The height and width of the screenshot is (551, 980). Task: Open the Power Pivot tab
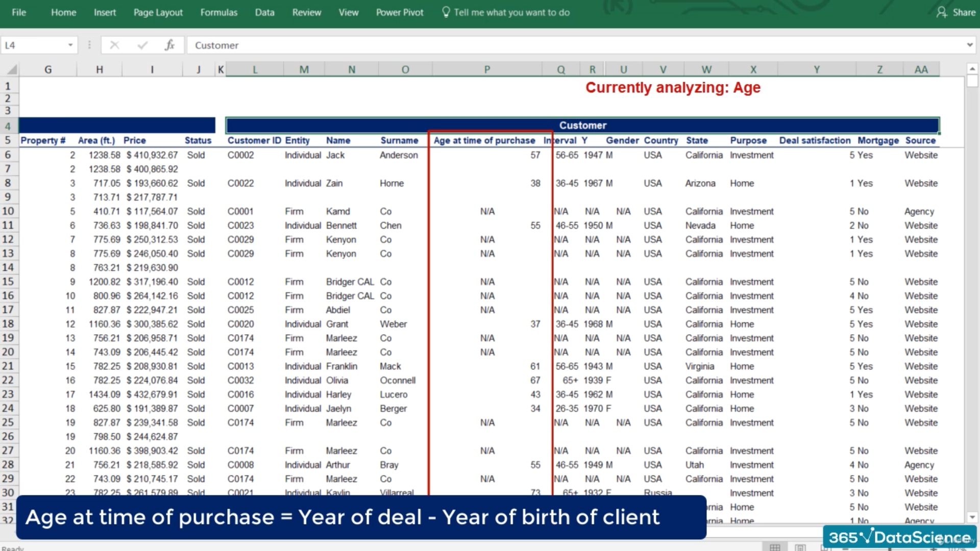pyautogui.click(x=400, y=12)
